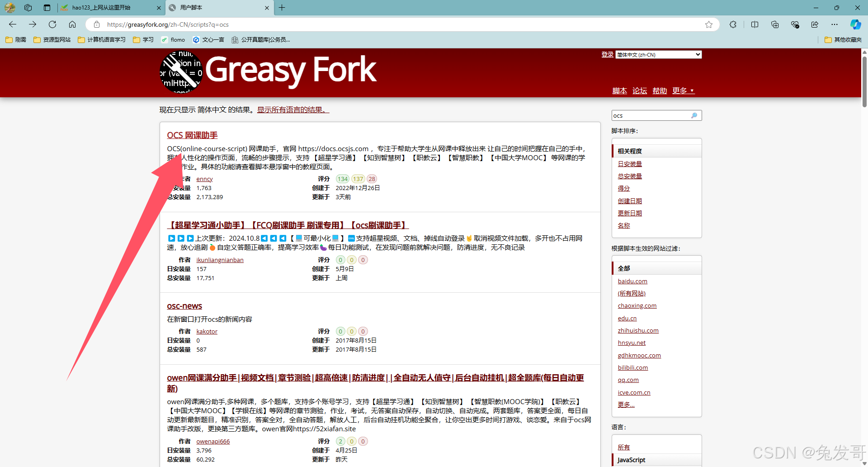Click 显示所有语言的结果 link
Screen dimensions: 868x467
point(293,110)
